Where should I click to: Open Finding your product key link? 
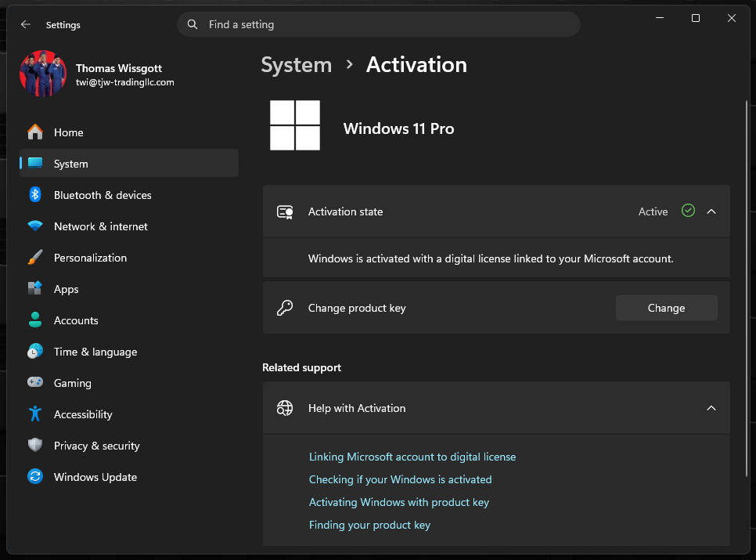click(369, 525)
